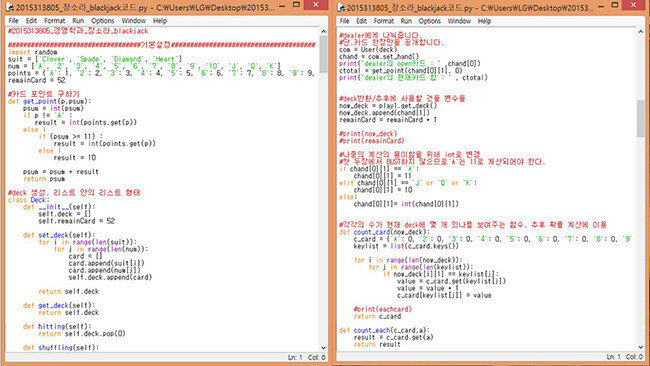Open File menu in left IDLE window
Screen dimensions: 650x366
point(13,21)
